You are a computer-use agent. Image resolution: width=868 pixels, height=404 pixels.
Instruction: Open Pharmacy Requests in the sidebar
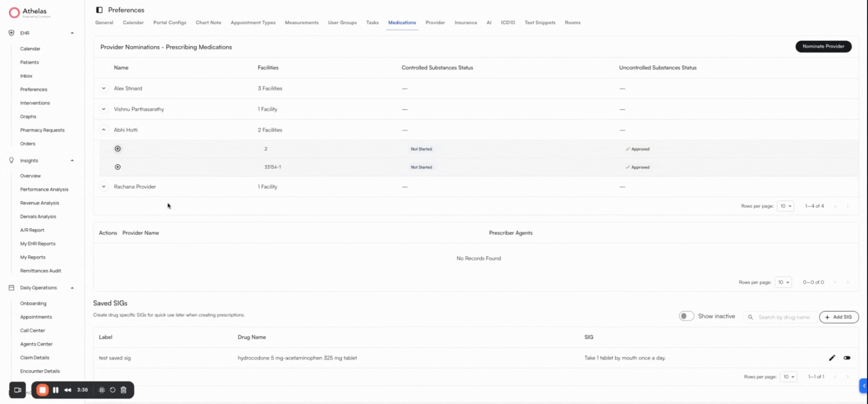pos(42,130)
